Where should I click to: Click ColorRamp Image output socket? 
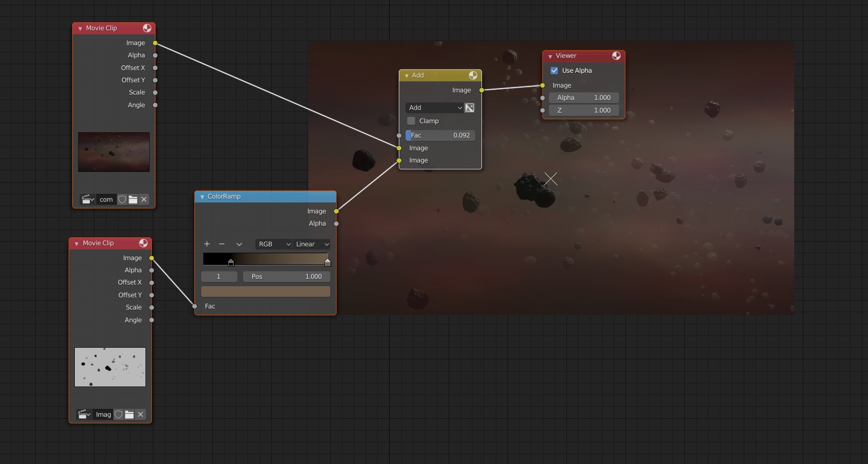click(337, 211)
